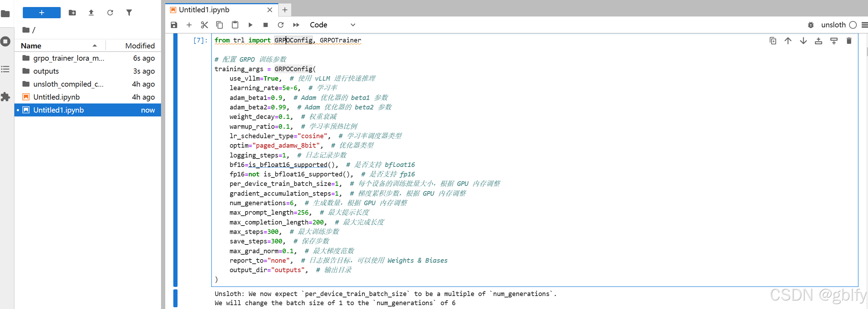This screenshot has height=309, width=868.
Task: Sort files by Name column
Action: tap(60, 46)
